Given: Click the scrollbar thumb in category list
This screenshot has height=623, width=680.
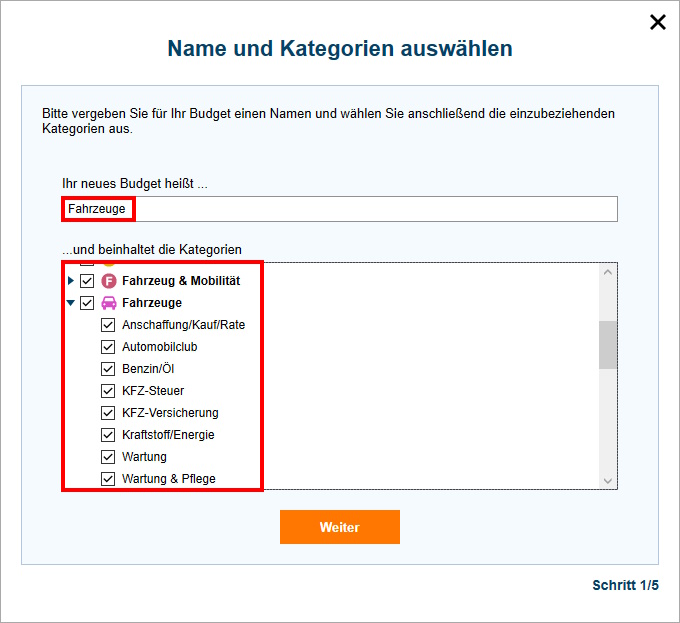Looking at the screenshot, I should tap(608, 345).
